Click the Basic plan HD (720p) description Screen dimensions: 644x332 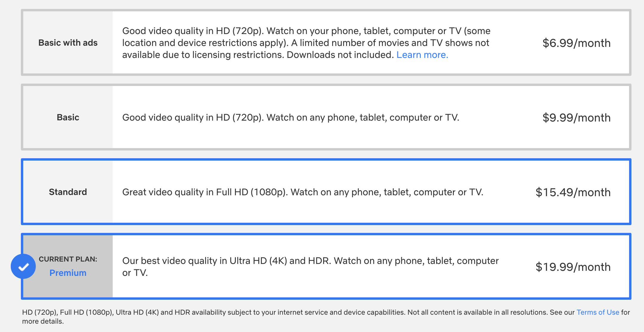(x=291, y=118)
